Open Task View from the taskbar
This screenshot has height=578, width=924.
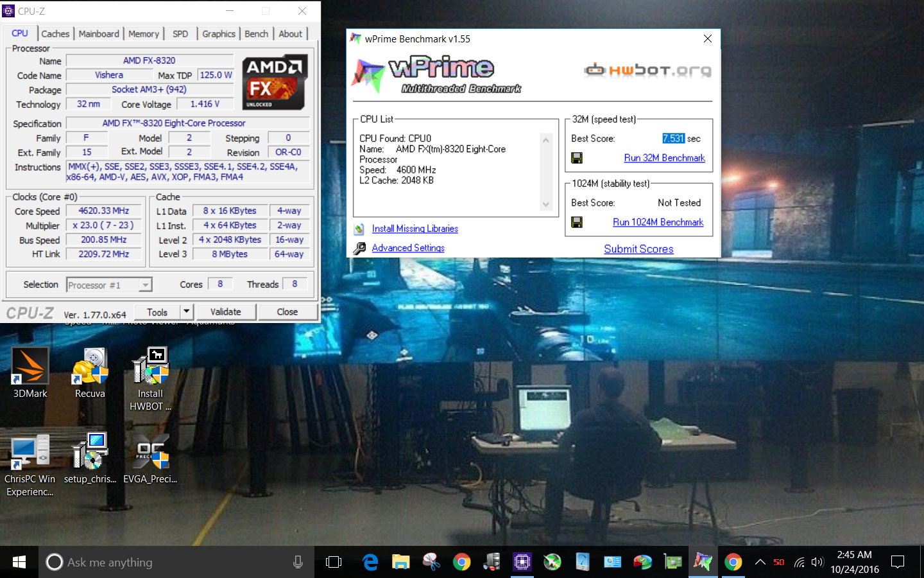tap(334, 562)
